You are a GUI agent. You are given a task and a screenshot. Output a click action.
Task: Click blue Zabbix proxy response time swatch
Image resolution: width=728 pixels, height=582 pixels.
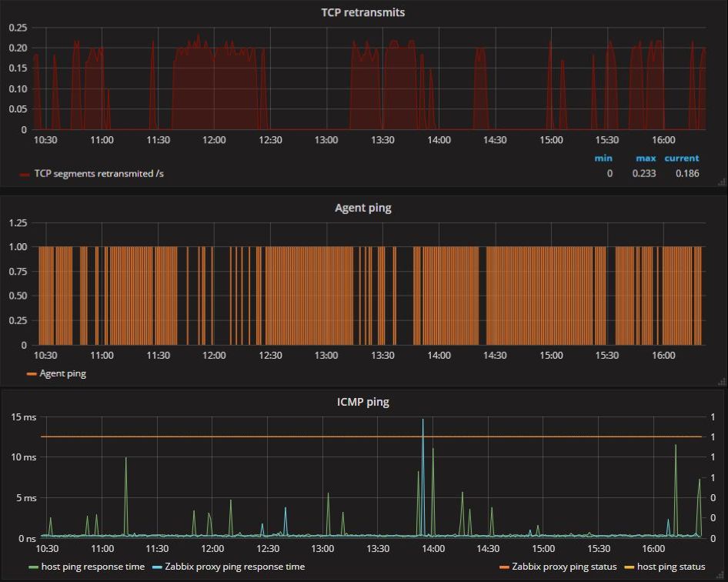(158, 567)
